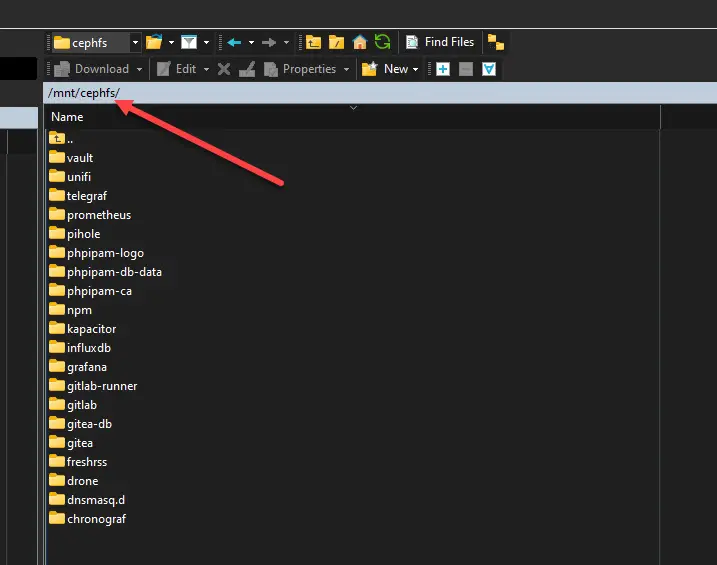The height and width of the screenshot is (565, 717).
Task: Click the Find Files button
Action: (440, 42)
